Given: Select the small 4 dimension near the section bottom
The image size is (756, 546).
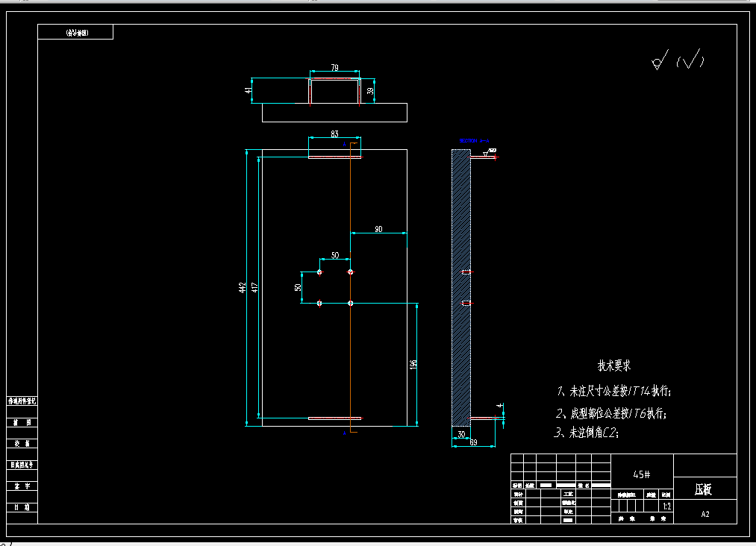Looking at the screenshot, I should pos(499,406).
